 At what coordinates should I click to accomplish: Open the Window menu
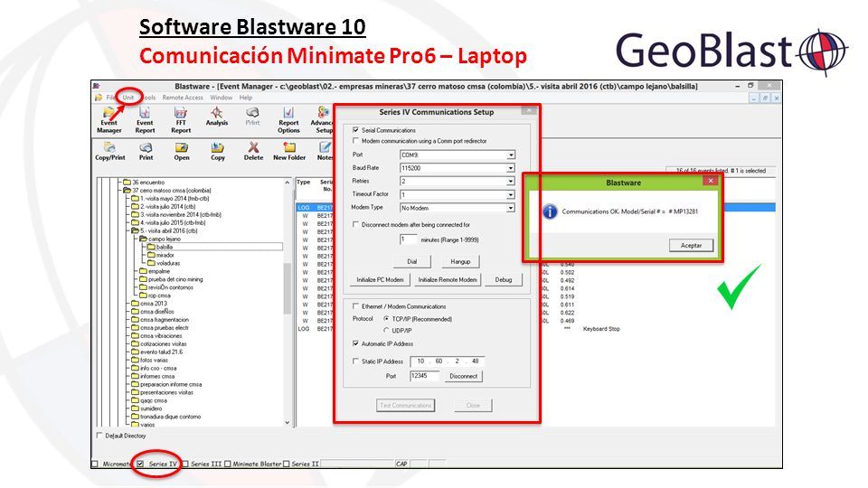(x=221, y=98)
